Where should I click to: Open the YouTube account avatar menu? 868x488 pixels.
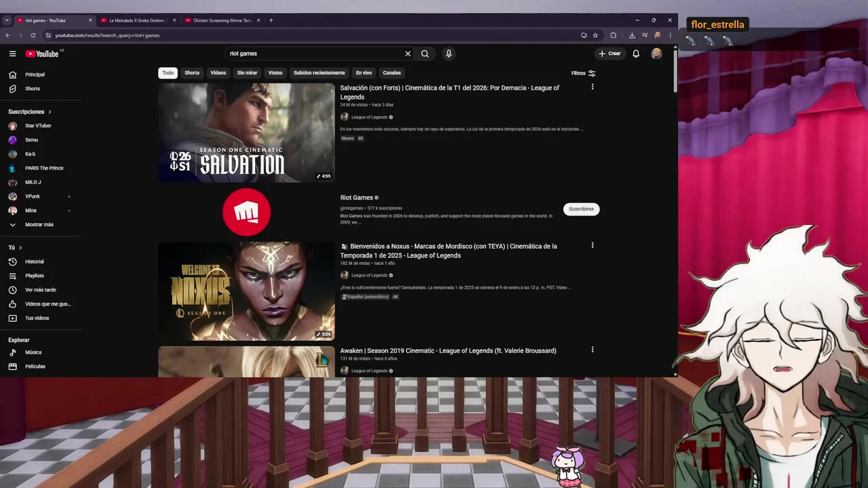(x=656, y=54)
